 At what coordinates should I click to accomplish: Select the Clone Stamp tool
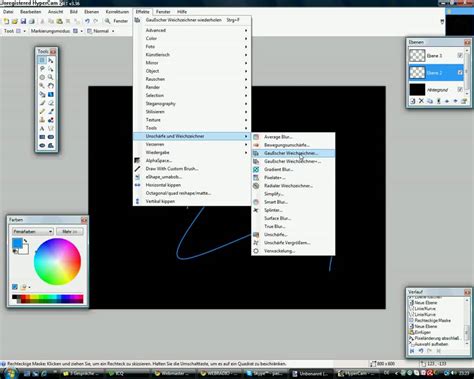click(x=42, y=120)
